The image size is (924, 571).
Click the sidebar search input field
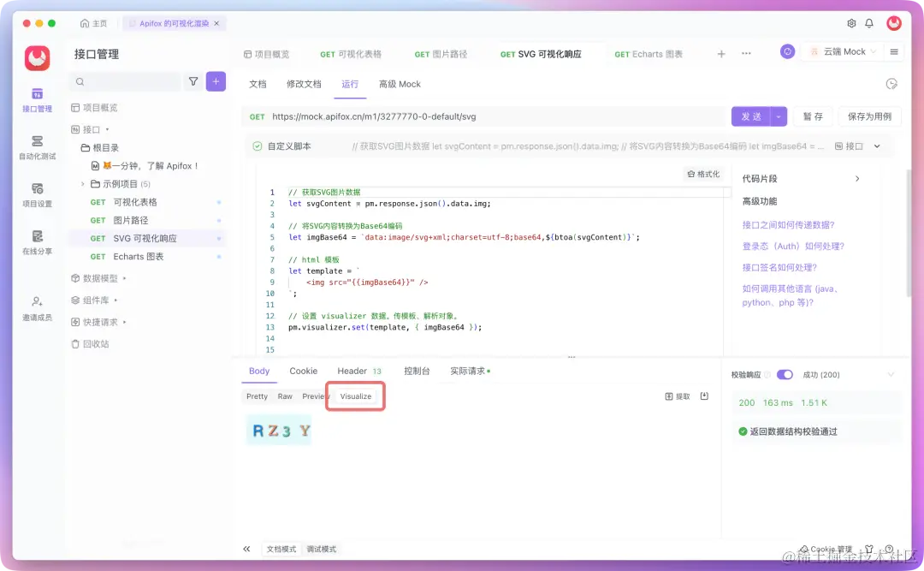pyautogui.click(x=125, y=81)
